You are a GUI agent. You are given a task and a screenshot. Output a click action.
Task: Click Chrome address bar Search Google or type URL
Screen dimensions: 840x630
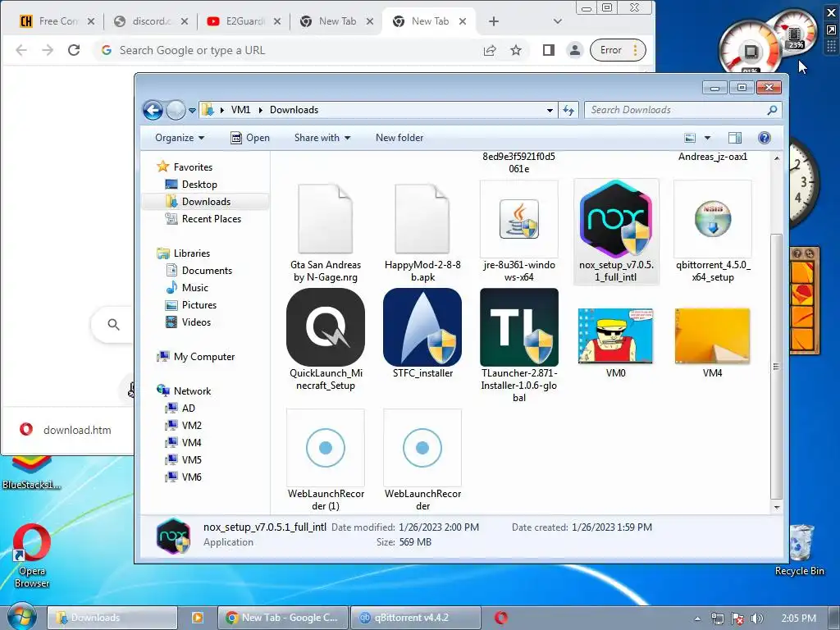288,50
